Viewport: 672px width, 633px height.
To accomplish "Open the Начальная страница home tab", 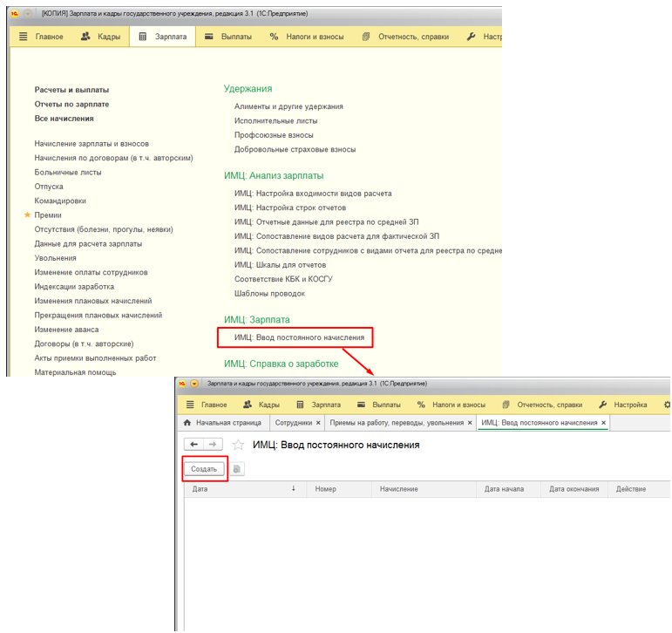I will (222, 423).
